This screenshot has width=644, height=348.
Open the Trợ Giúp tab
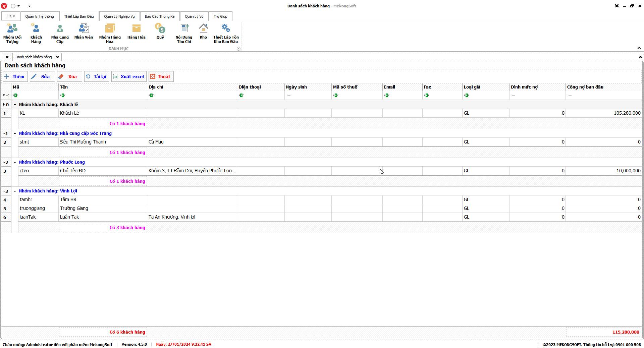[x=220, y=16]
